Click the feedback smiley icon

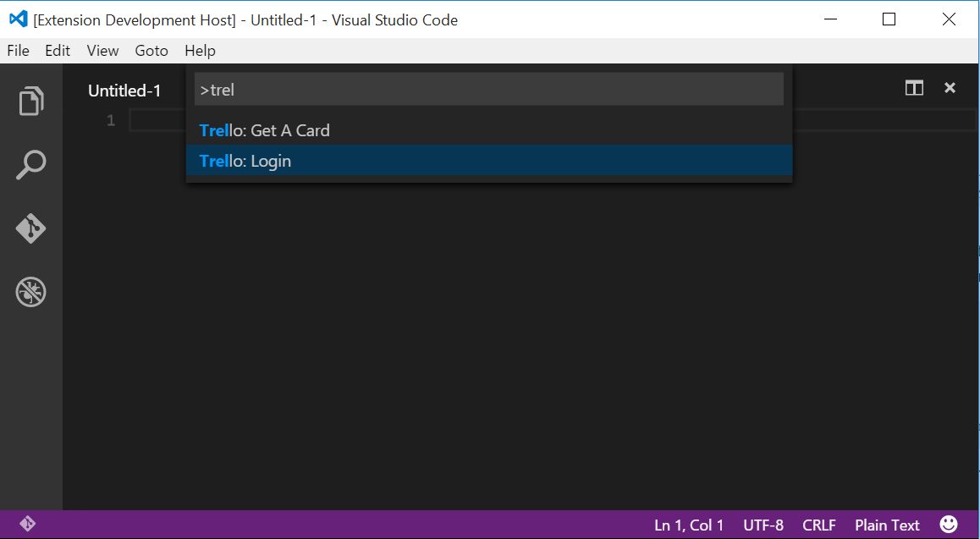(948, 524)
